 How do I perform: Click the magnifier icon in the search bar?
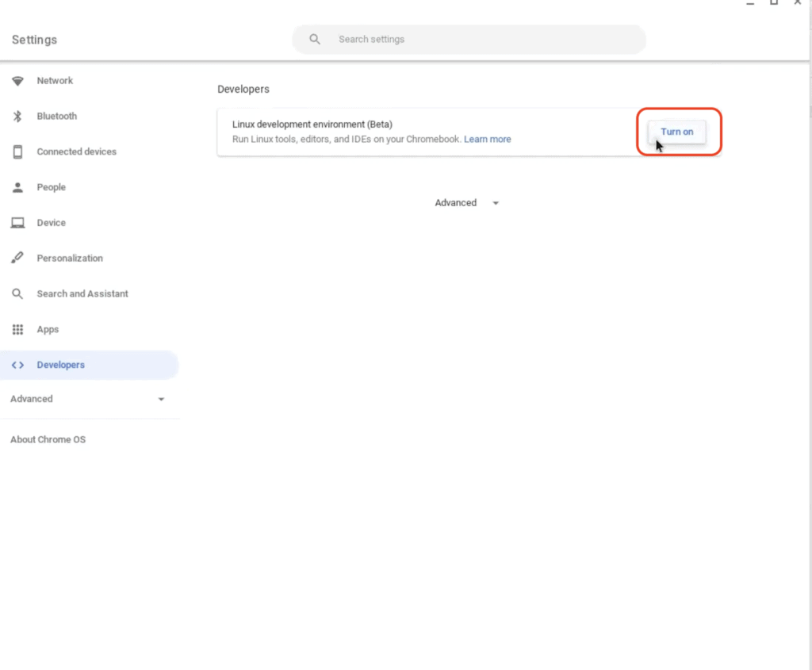pyautogui.click(x=314, y=38)
